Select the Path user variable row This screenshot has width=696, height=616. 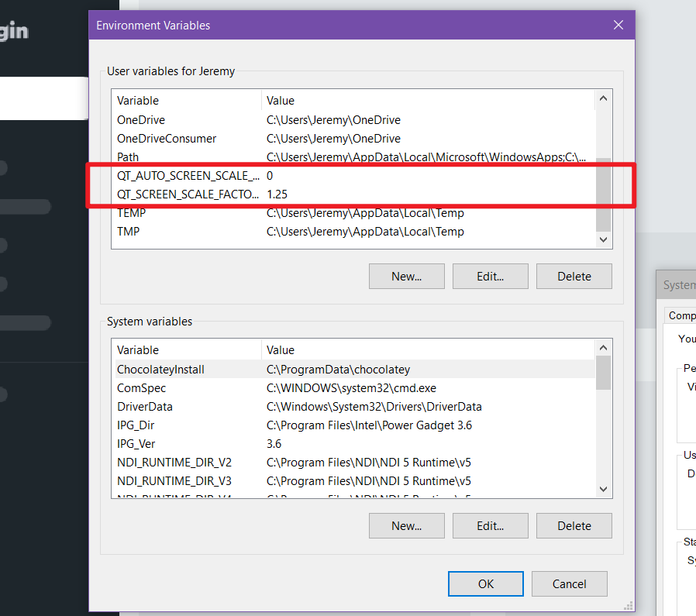point(355,157)
